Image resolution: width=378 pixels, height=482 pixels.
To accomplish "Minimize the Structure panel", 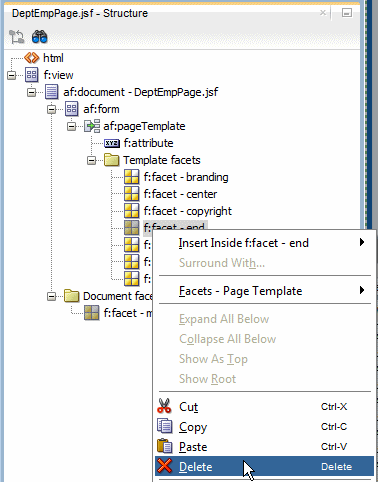I will point(347,13).
